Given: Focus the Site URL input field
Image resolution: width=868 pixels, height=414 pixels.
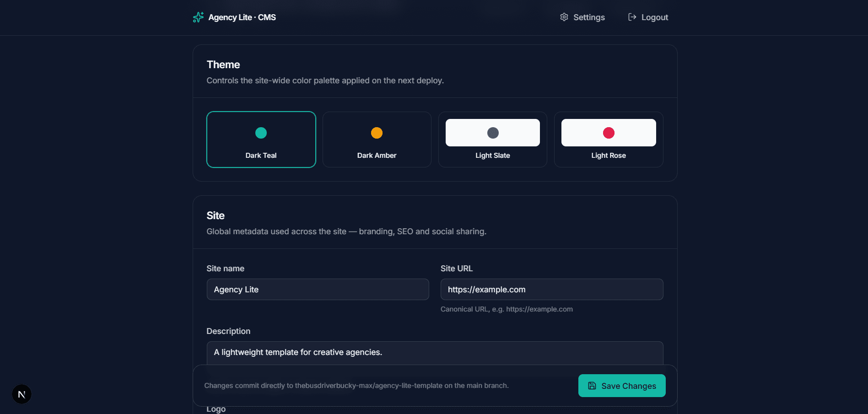Looking at the screenshot, I should pyautogui.click(x=552, y=290).
